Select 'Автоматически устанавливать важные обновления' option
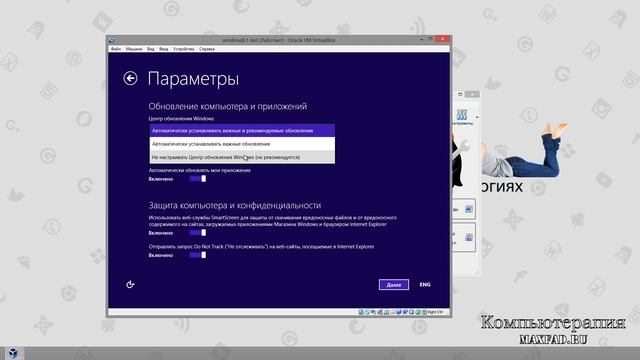 click(242, 144)
